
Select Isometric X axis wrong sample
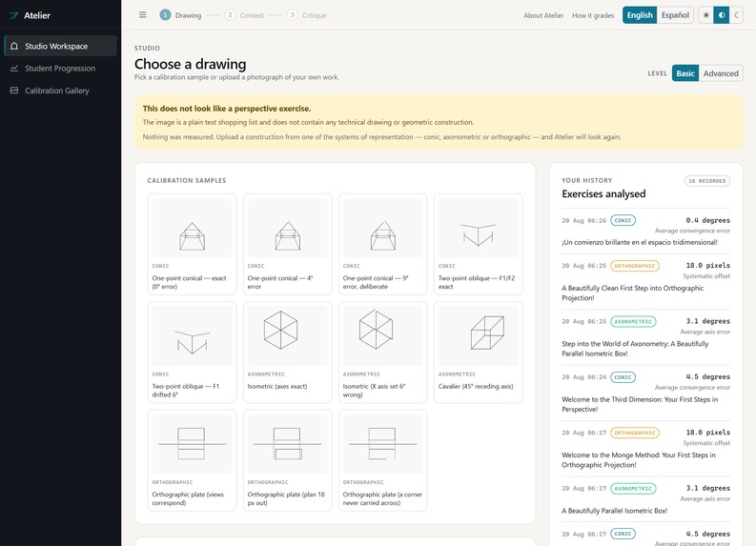[x=383, y=353]
